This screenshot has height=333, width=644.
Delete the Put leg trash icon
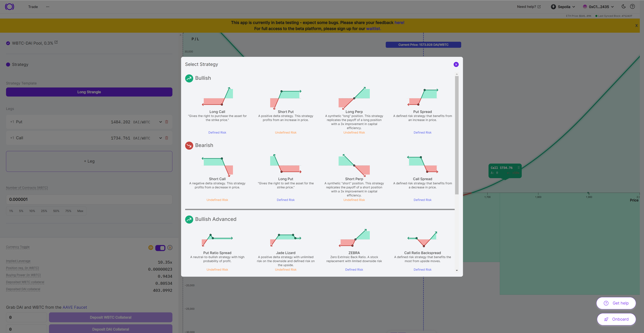[167, 122]
